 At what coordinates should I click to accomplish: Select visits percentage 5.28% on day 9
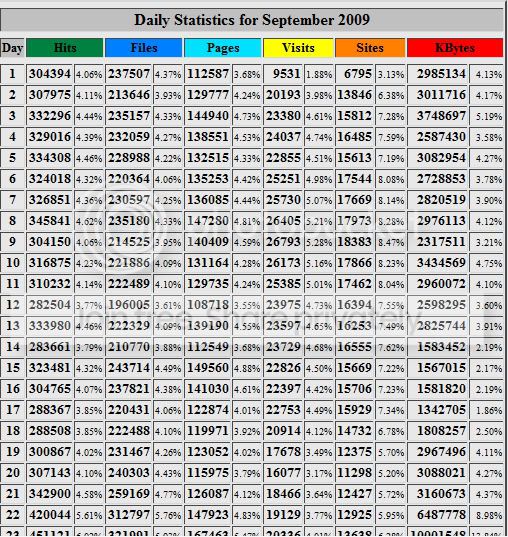(x=319, y=242)
